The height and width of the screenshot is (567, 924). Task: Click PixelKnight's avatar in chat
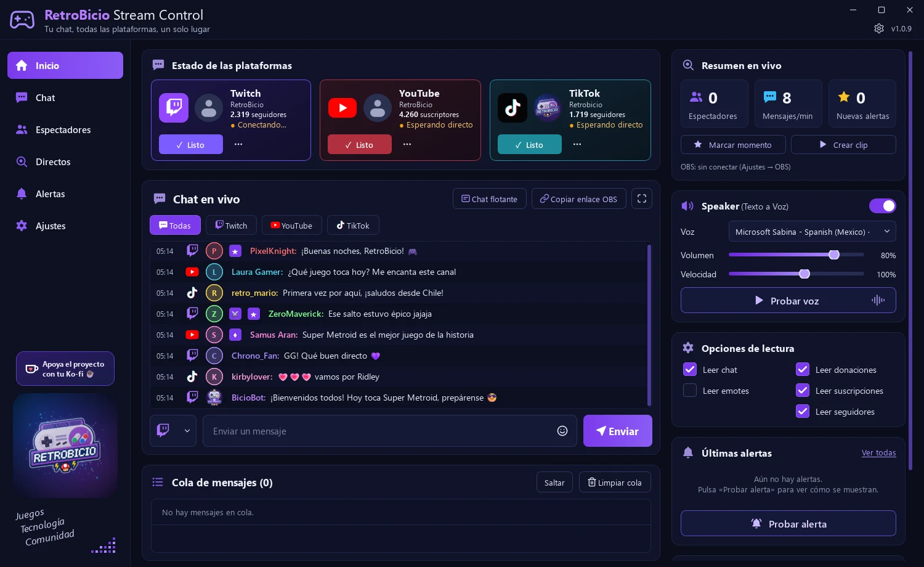tap(214, 251)
